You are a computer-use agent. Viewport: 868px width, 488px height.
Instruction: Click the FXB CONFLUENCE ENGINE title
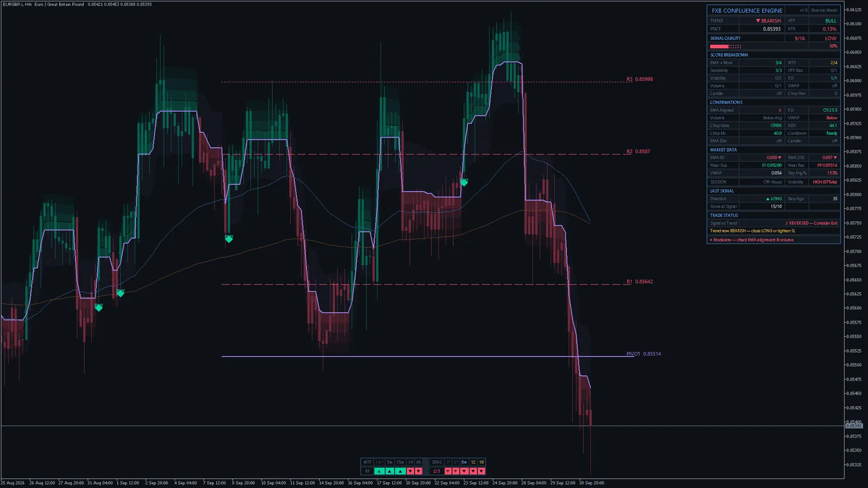[x=747, y=10]
